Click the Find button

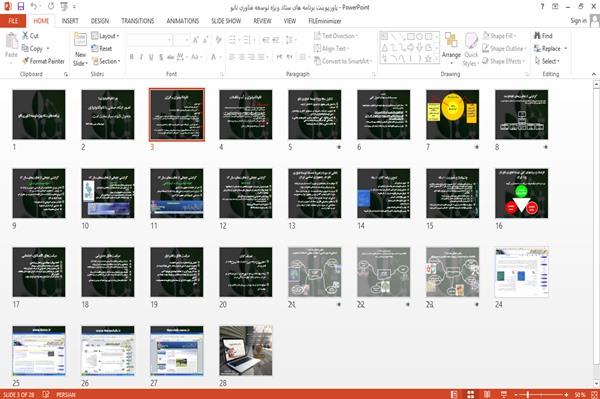[x=543, y=36]
